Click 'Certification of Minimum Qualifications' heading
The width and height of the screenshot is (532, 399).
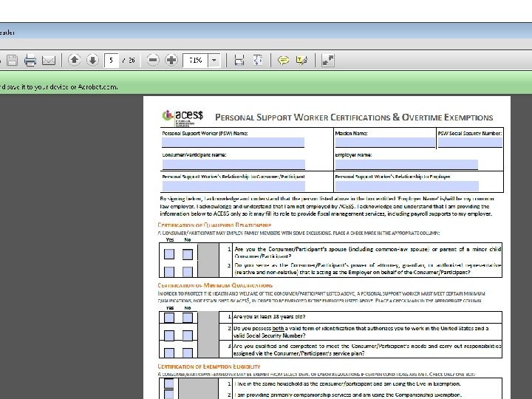(215, 285)
